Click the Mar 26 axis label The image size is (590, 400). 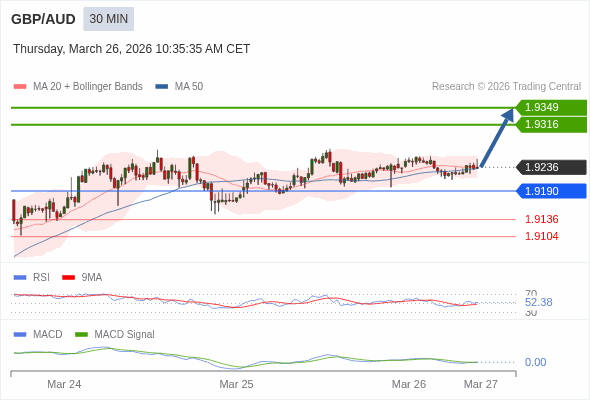click(409, 384)
